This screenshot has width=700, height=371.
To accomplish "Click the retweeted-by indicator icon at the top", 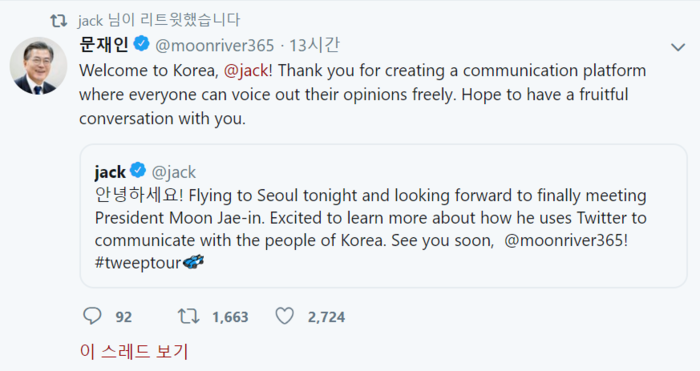I will click(x=58, y=20).
